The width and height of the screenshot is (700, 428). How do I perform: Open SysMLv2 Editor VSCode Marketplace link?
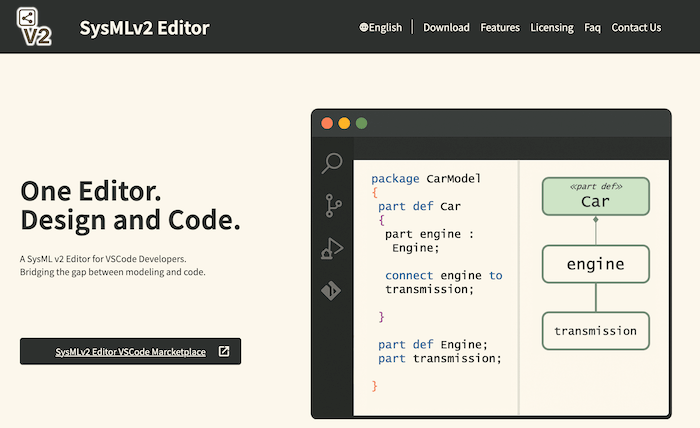click(130, 352)
